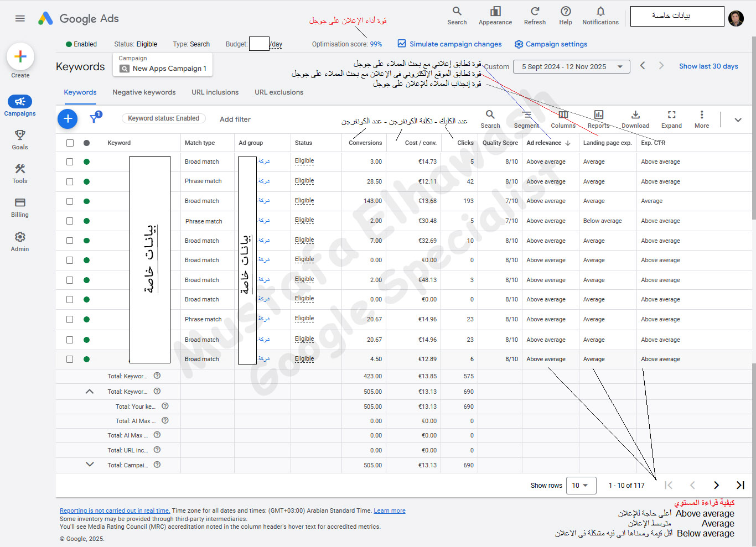Check the first keyword row checkbox
The image size is (756, 547).
pos(70,162)
